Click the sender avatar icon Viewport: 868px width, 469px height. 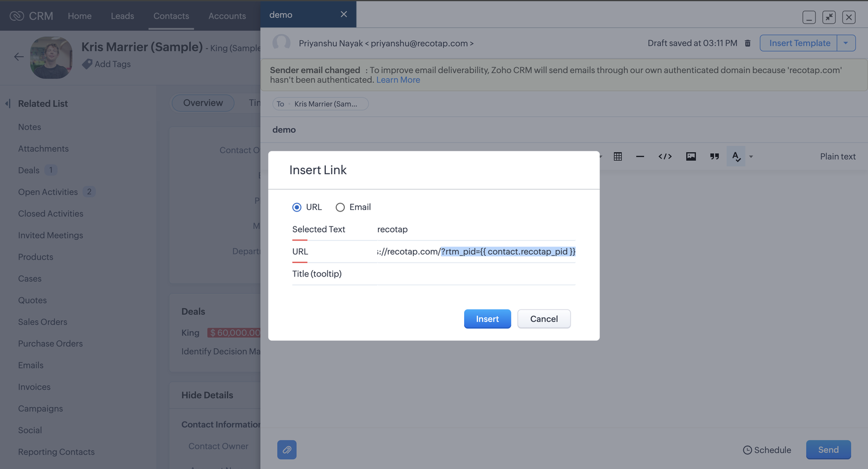point(282,43)
